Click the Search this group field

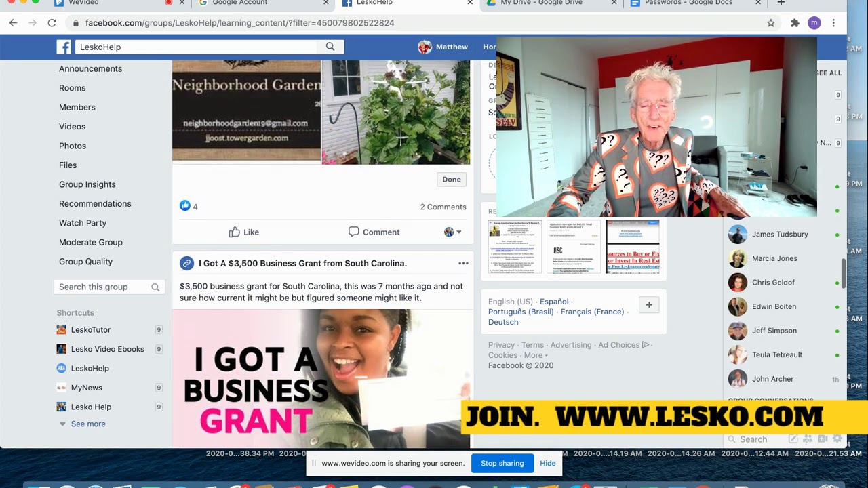pyautogui.click(x=108, y=287)
